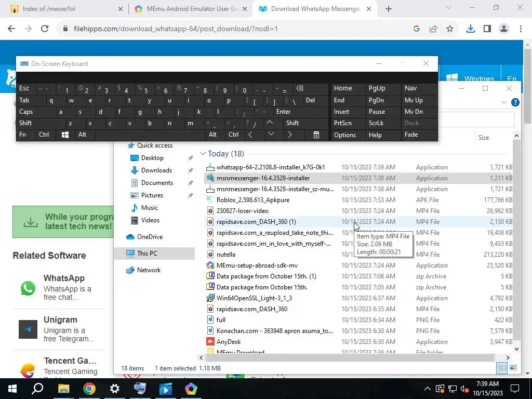Open the Windows Start menu
Screen dimensions: 532x399
(x=12, y=389)
